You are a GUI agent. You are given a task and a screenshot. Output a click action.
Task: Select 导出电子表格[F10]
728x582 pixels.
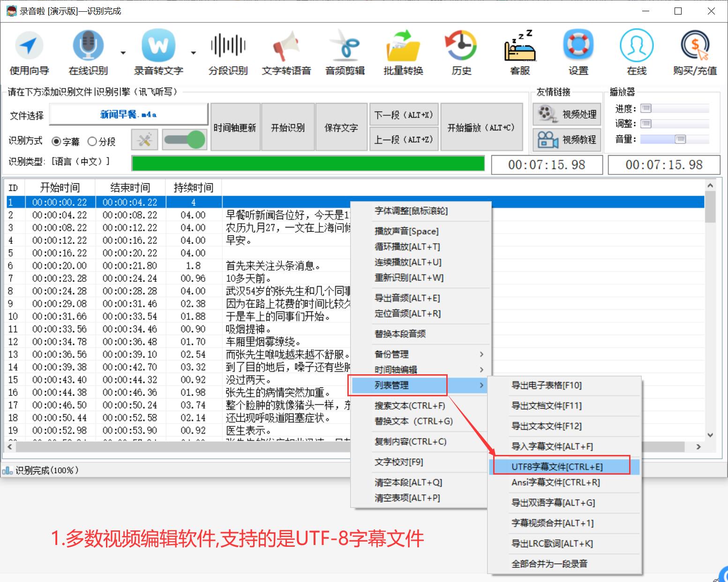[x=564, y=385]
